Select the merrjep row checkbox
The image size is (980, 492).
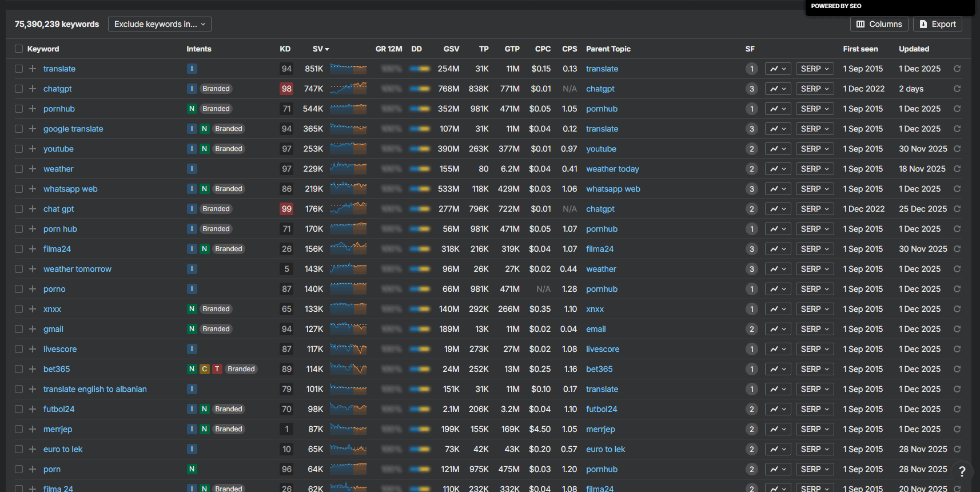point(19,429)
